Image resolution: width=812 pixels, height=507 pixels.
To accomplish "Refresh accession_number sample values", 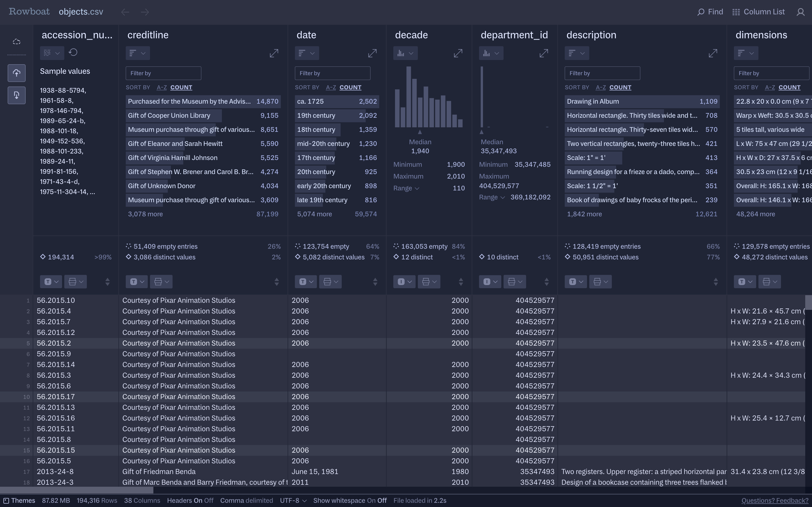I will click(73, 53).
